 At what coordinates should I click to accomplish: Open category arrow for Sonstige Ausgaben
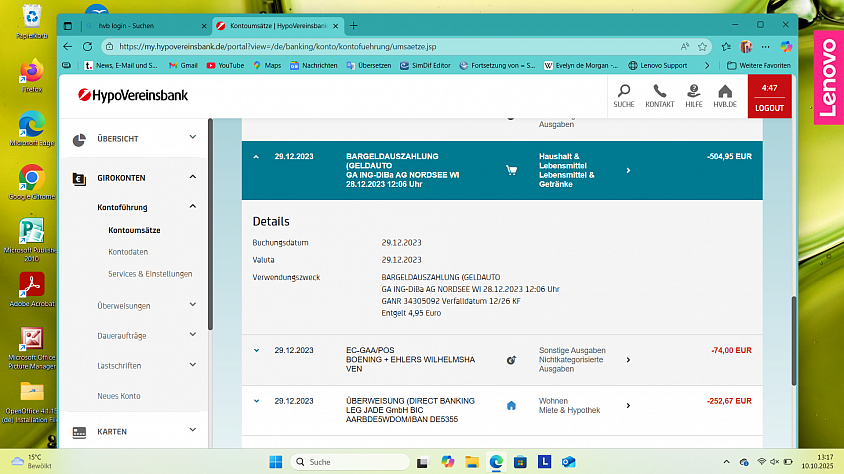[x=628, y=360]
